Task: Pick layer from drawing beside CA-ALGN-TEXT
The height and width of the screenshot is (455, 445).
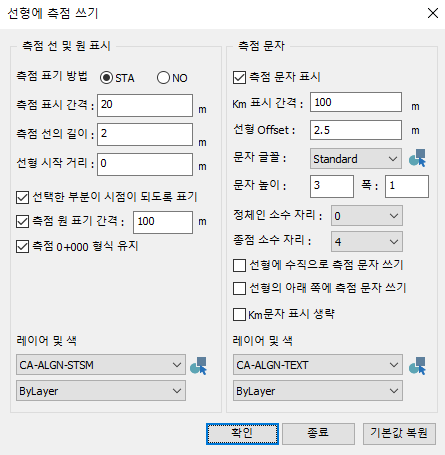Action: point(418,366)
